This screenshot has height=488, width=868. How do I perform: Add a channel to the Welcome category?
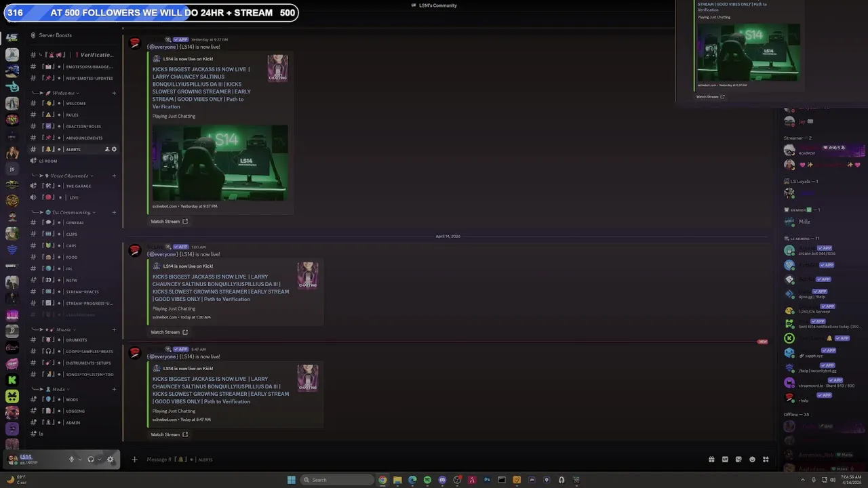tap(114, 93)
